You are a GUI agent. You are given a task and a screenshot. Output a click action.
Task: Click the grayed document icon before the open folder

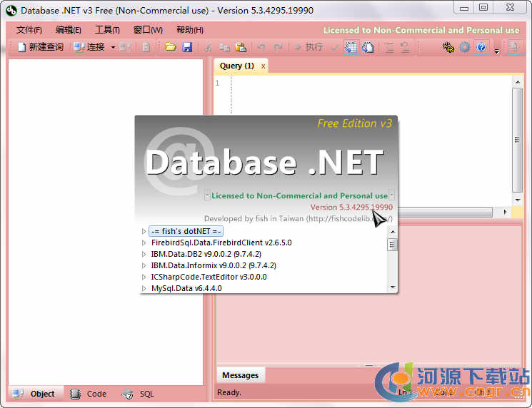tap(146, 47)
